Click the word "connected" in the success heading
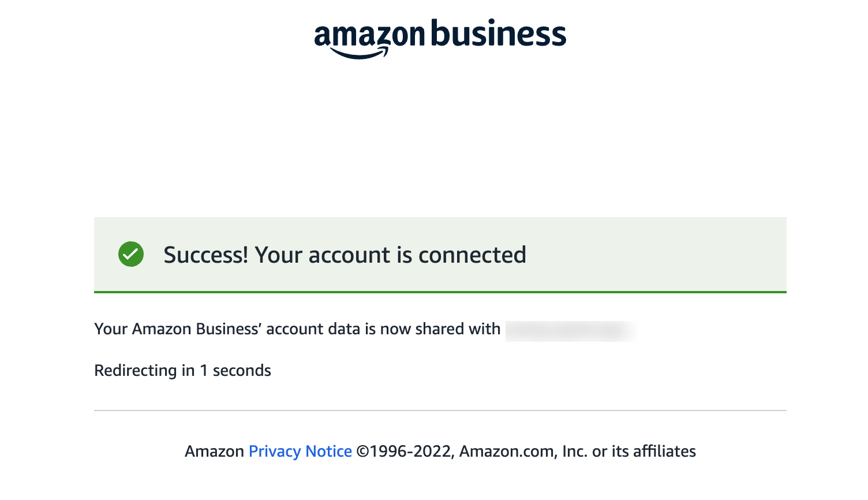868x500 pixels. 472,255
